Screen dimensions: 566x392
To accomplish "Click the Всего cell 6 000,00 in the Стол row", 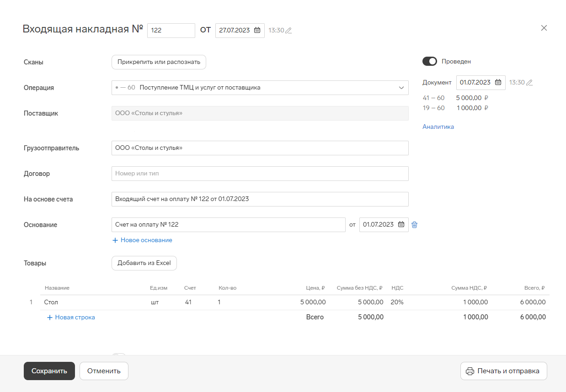I will pyautogui.click(x=533, y=302).
